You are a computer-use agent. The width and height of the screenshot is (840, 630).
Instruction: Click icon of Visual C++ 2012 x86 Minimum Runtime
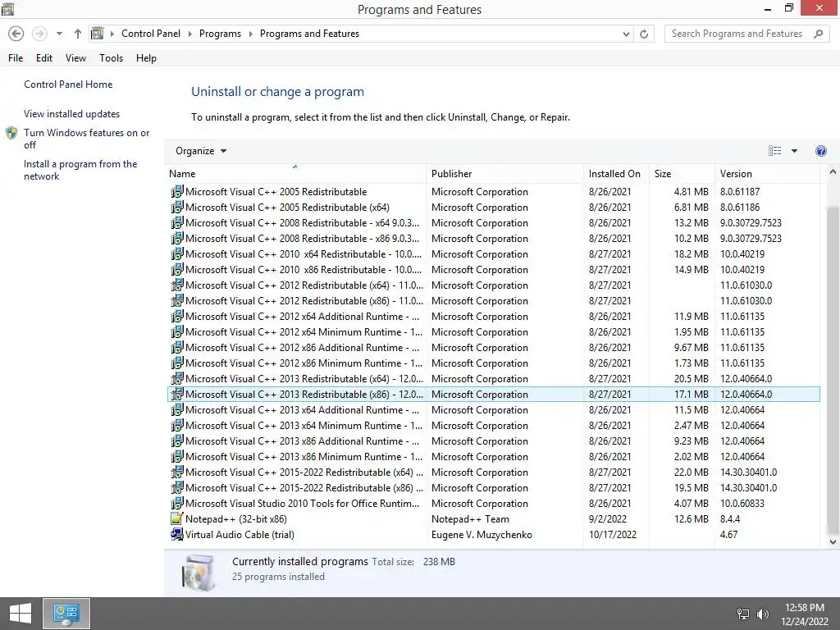coord(177,363)
